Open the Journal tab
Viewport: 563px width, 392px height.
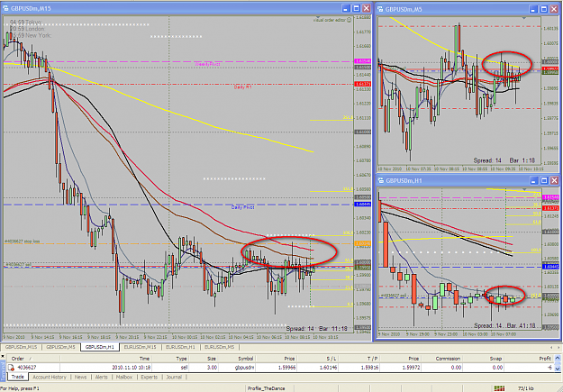click(174, 377)
